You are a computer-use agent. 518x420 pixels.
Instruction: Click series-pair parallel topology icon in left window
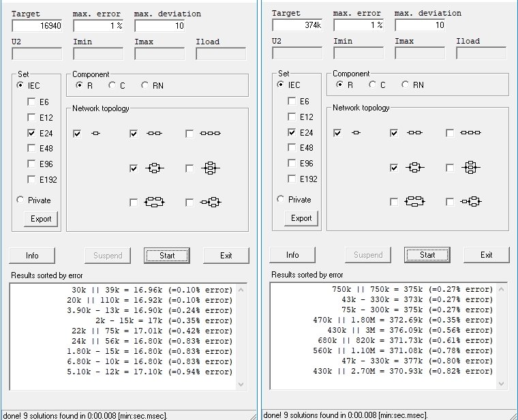click(154, 202)
